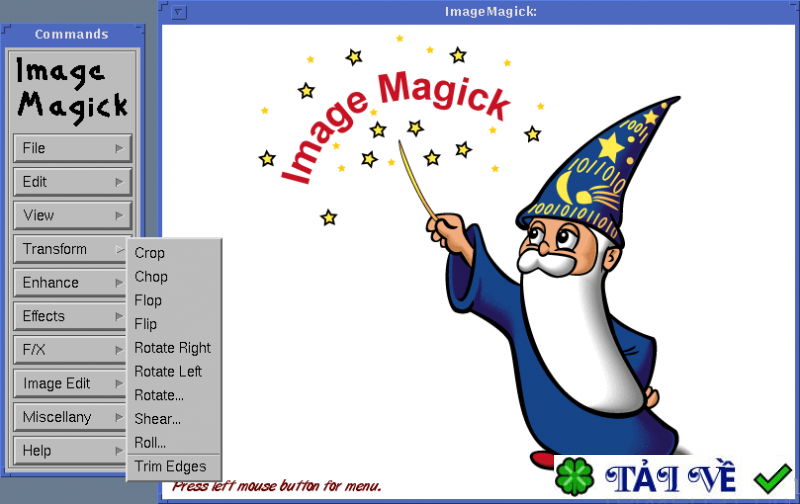Click the Commands window title bar
This screenshot has width=800, height=504.
pos(72,34)
